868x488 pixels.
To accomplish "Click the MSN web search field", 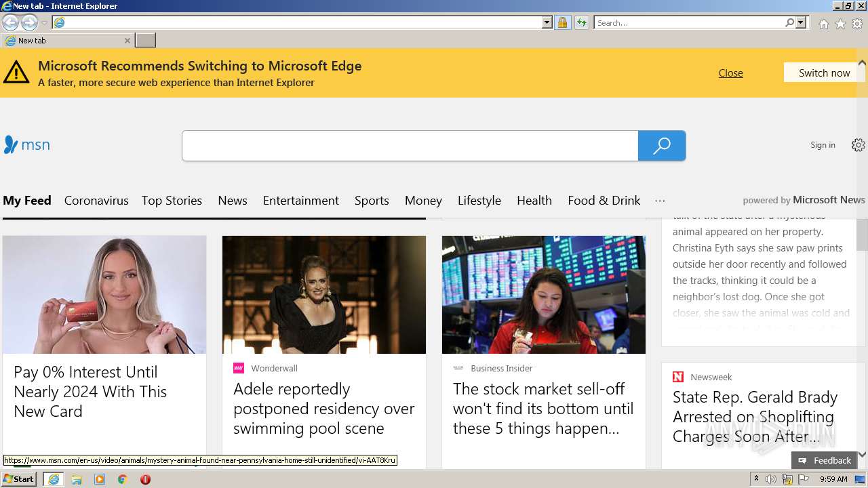I will (x=410, y=146).
